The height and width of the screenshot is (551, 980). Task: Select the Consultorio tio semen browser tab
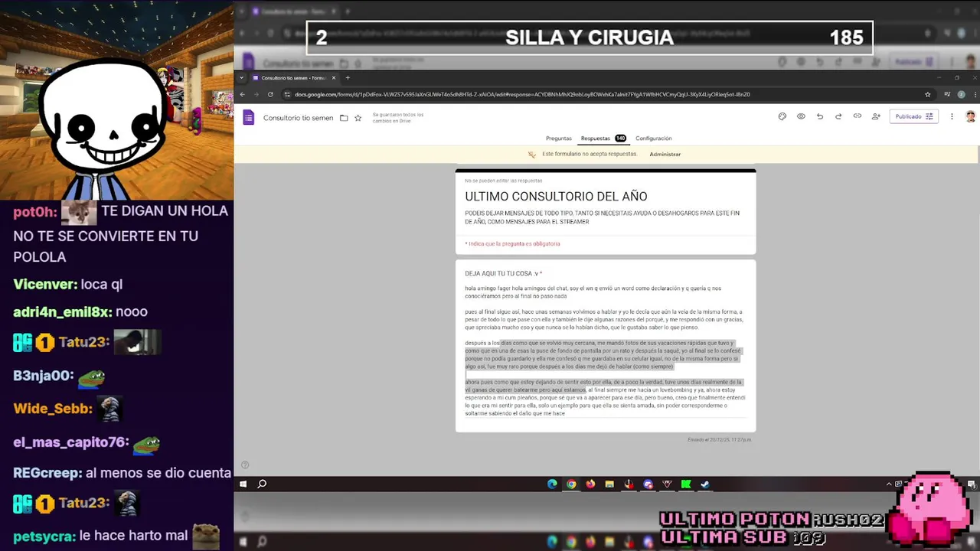pyautogui.click(x=293, y=77)
